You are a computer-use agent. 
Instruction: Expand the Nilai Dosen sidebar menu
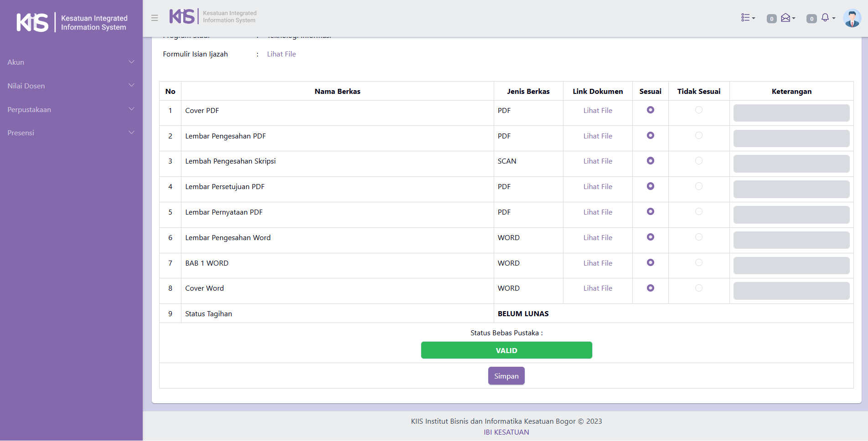point(71,86)
